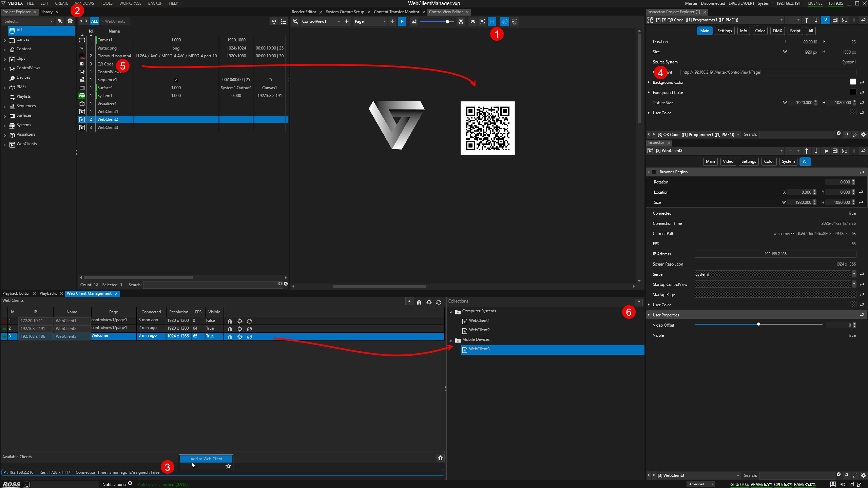Click the home icon in Available Clients
Viewport: 868px width, 488px height.
tap(440, 458)
